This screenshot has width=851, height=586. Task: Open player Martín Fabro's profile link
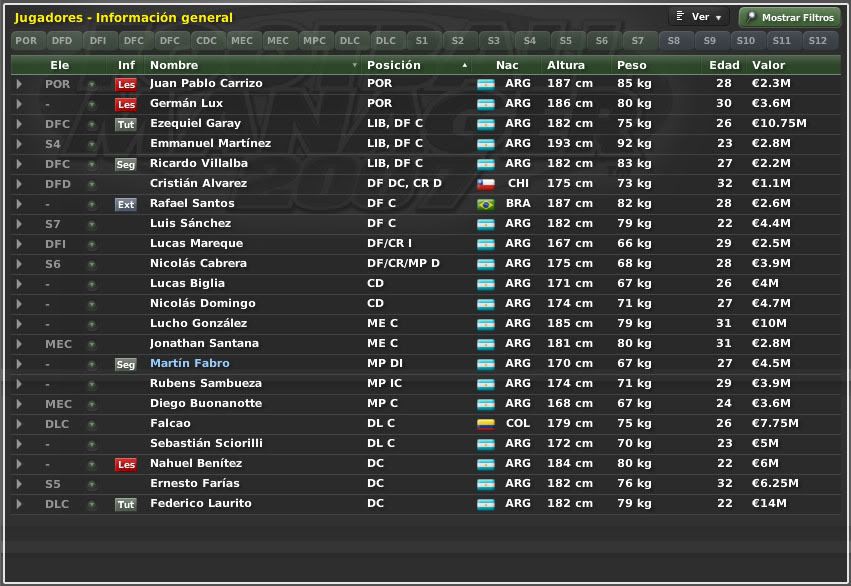coord(189,364)
